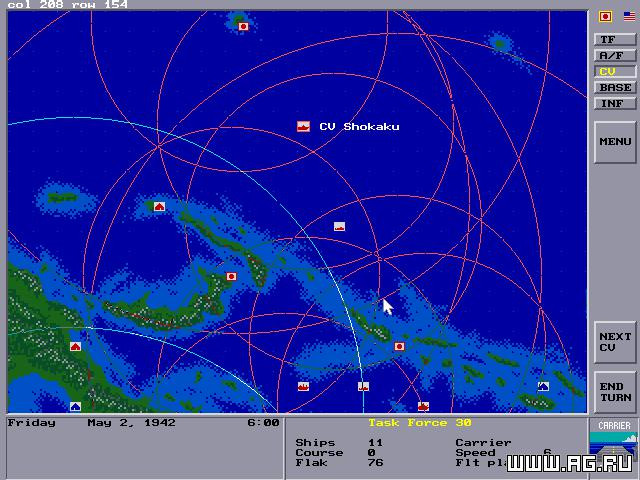Screen dimensions: 640x480
Task: Click the 'Speed' label in the info panel
Action: [x=475, y=453]
